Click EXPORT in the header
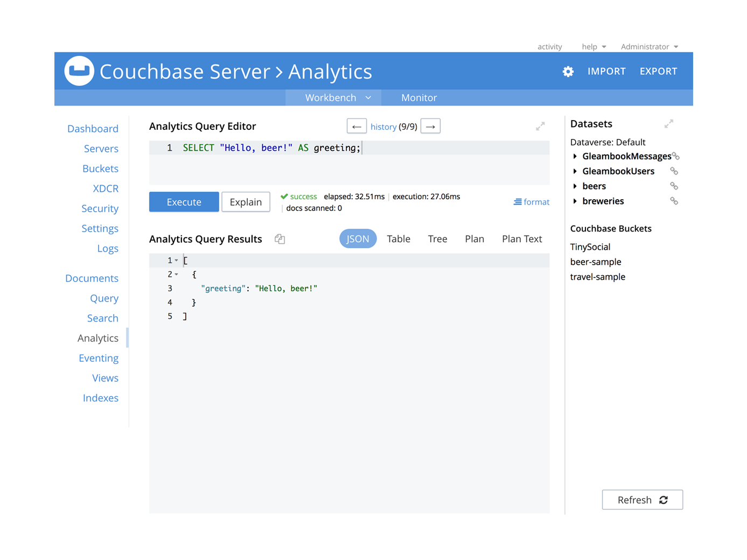The image size is (747, 560). pyautogui.click(x=658, y=71)
